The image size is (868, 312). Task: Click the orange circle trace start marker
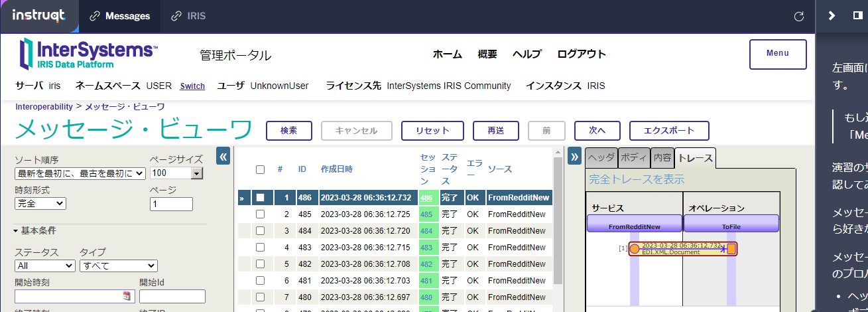point(634,249)
